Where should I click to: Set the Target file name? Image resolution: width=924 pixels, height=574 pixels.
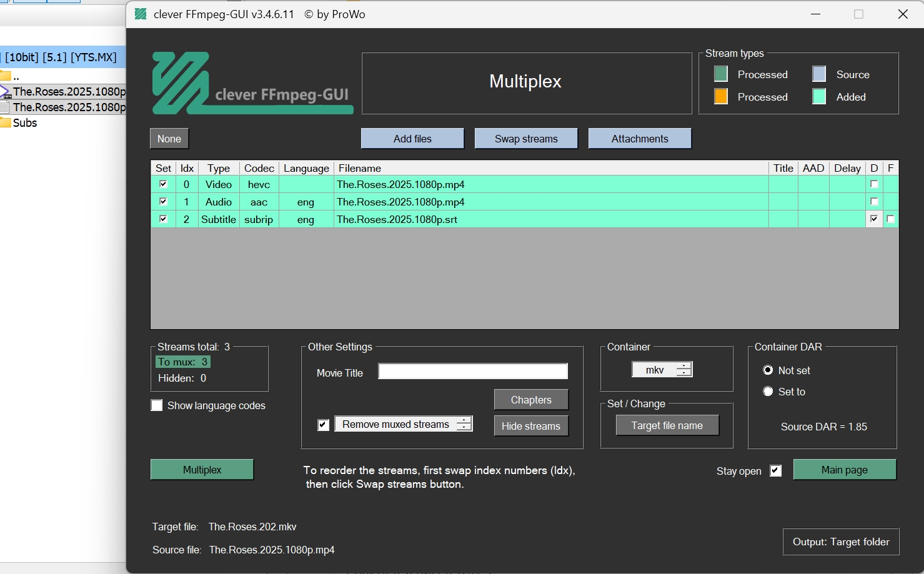(x=667, y=425)
